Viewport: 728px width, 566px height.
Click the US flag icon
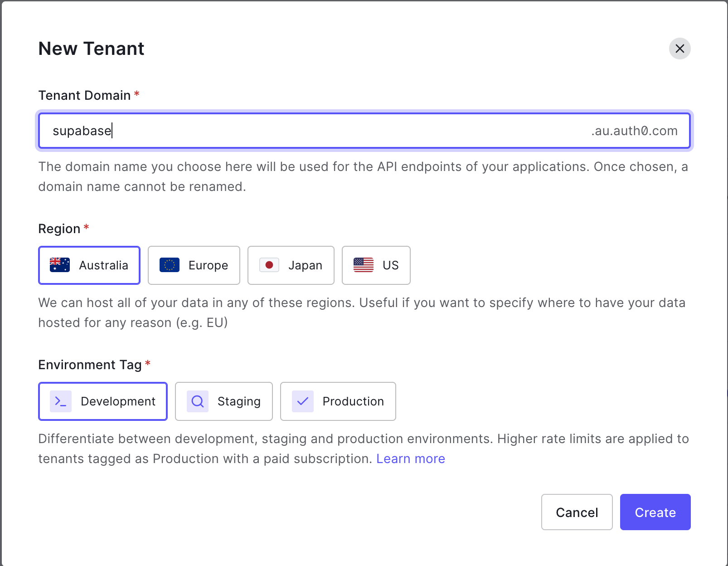click(363, 265)
